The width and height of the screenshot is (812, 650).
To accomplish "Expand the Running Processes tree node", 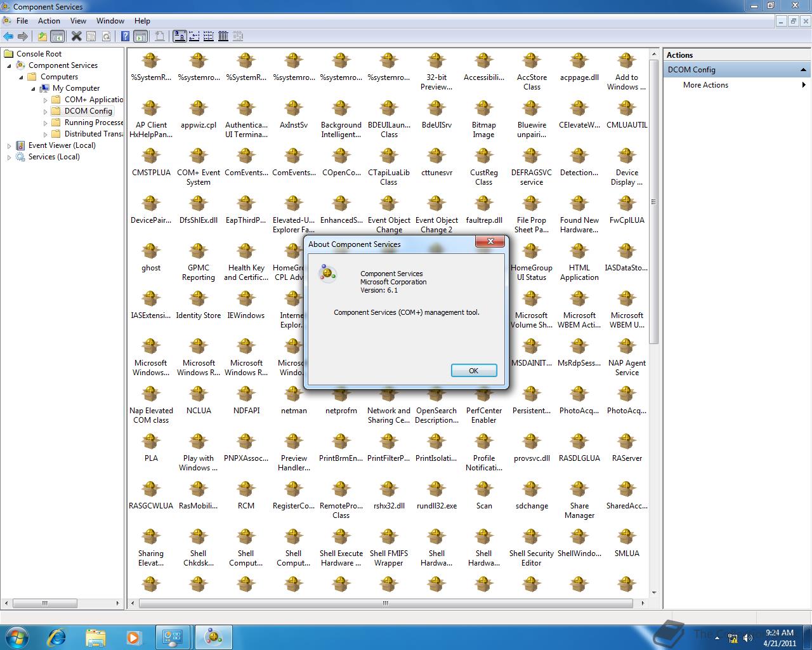I will 45,123.
